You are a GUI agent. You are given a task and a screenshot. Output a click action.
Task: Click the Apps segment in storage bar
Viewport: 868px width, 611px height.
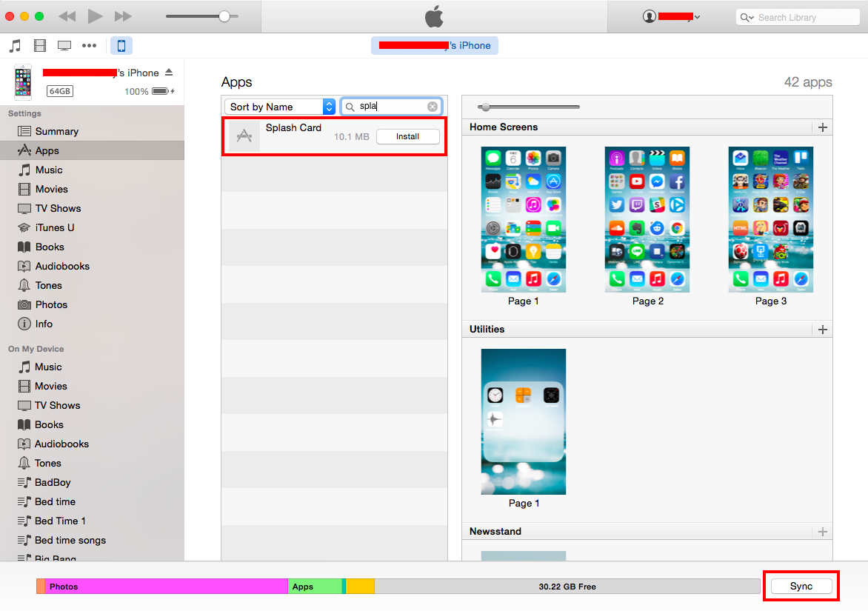[x=315, y=586]
